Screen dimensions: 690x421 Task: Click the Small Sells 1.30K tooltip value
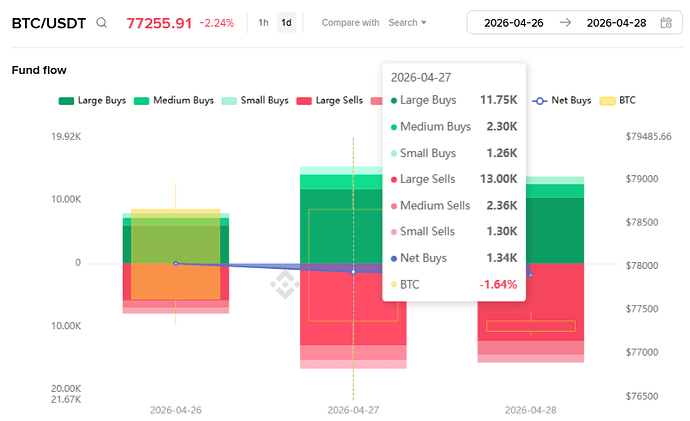(502, 231)
